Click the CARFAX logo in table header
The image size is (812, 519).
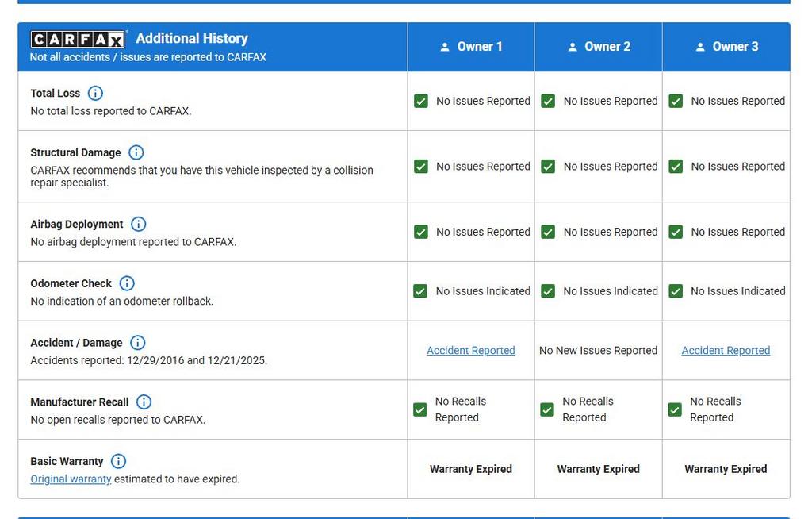[78, 40]
